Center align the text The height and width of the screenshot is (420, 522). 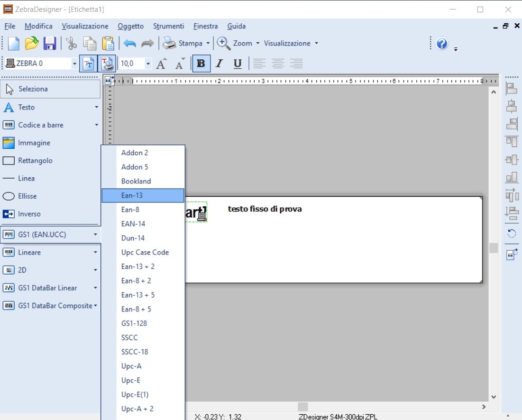pos(278,64)
